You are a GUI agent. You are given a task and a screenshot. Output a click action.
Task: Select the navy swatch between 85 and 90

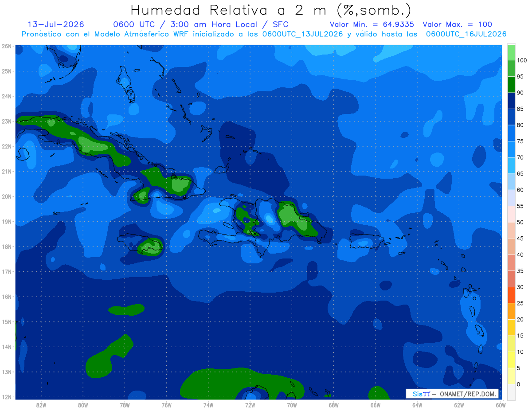(511, 101)
